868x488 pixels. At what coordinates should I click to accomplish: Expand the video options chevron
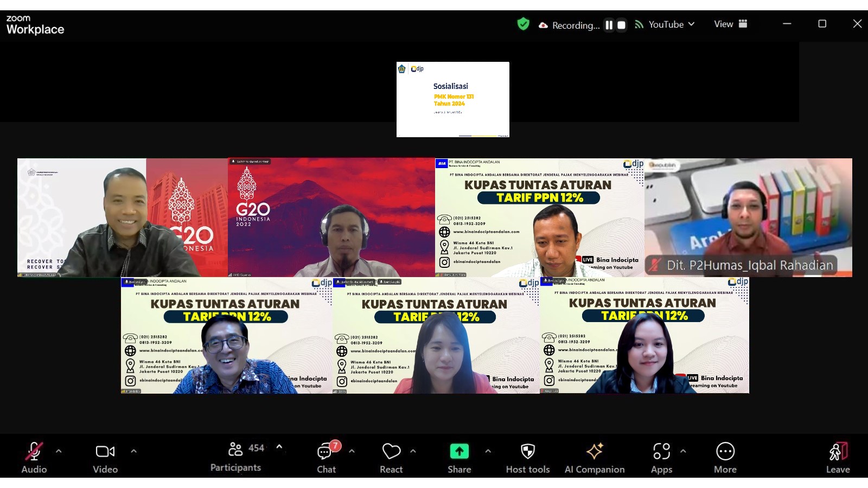click(133, 451)
